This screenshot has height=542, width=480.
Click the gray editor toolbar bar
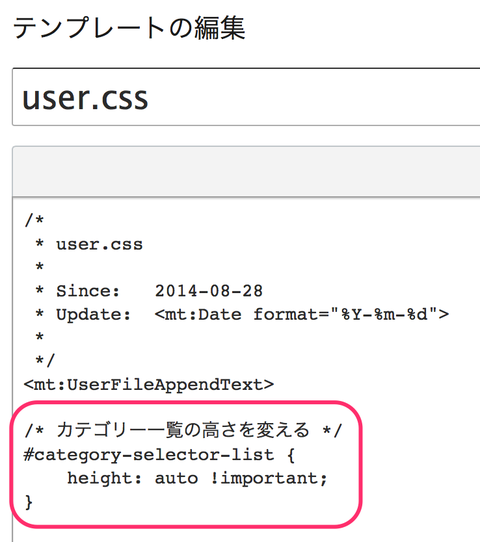(246, 172)
